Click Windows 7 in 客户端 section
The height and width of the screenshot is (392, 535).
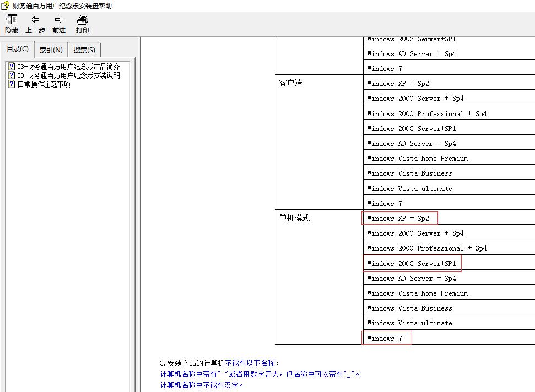[x=385, y=204]
